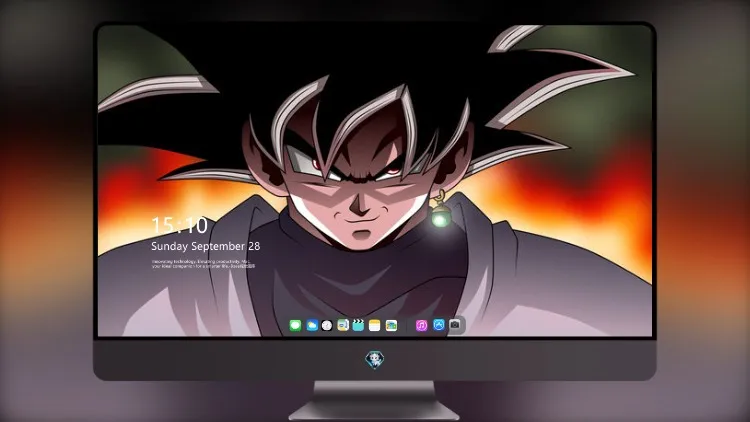Open the Weather app in dock

pyautogui.click(x=312, y=326)
